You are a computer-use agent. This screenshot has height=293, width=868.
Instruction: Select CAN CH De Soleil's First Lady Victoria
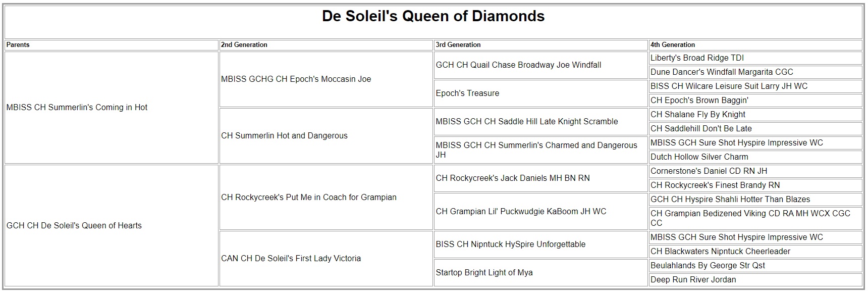coord(291,259)
